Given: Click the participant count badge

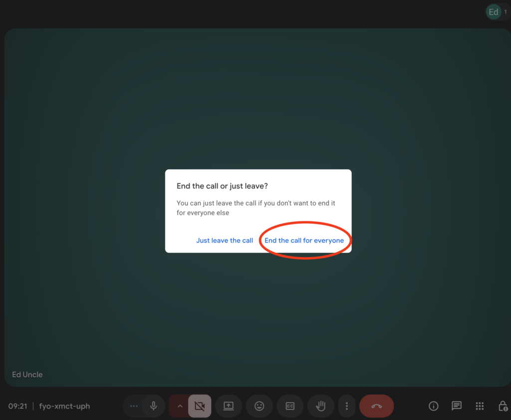Looking at the screenshot, I should click(x=505, y=12).
